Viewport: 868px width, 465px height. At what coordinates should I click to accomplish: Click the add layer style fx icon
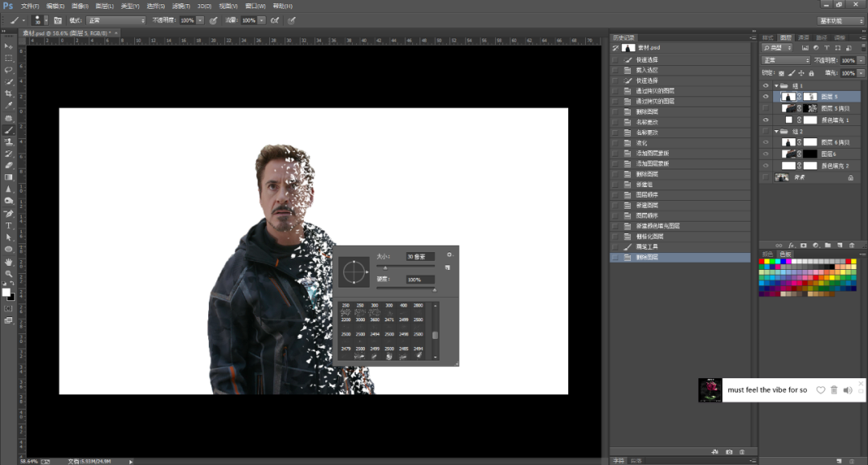click(x=792, y=245)
